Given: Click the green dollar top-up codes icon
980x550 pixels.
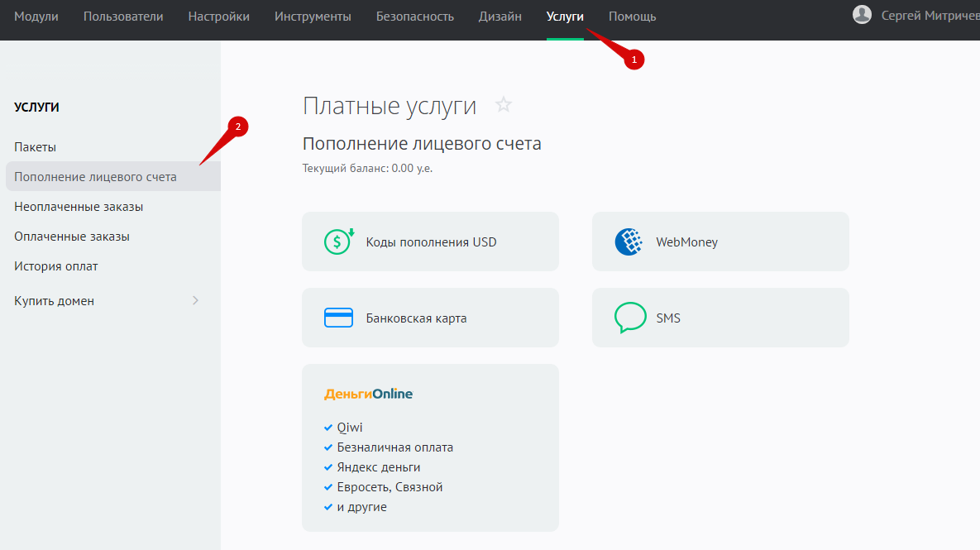Looking at the screenshot, I should [338, 242].
